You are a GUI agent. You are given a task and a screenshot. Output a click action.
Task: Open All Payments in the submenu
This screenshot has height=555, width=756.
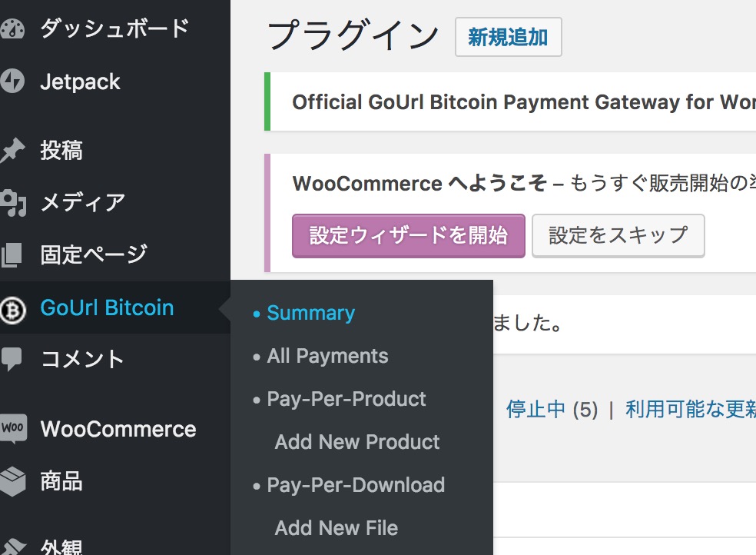tap(327, 357)
